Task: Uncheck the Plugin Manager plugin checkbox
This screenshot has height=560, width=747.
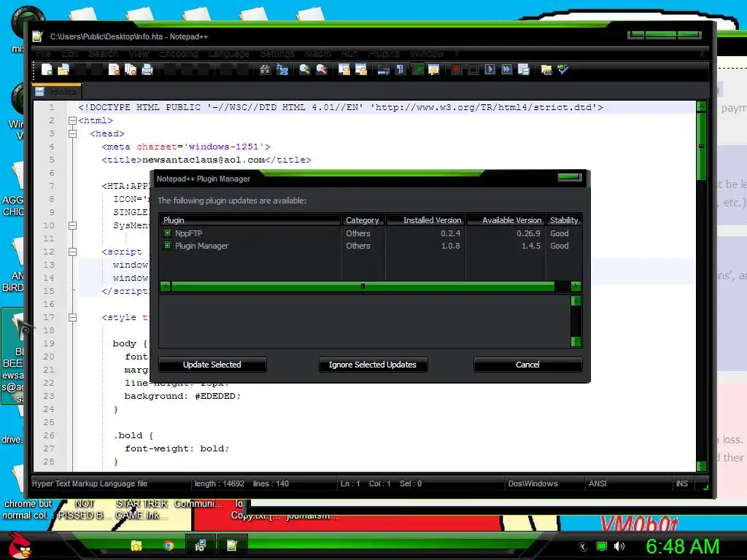Action: 167,246
